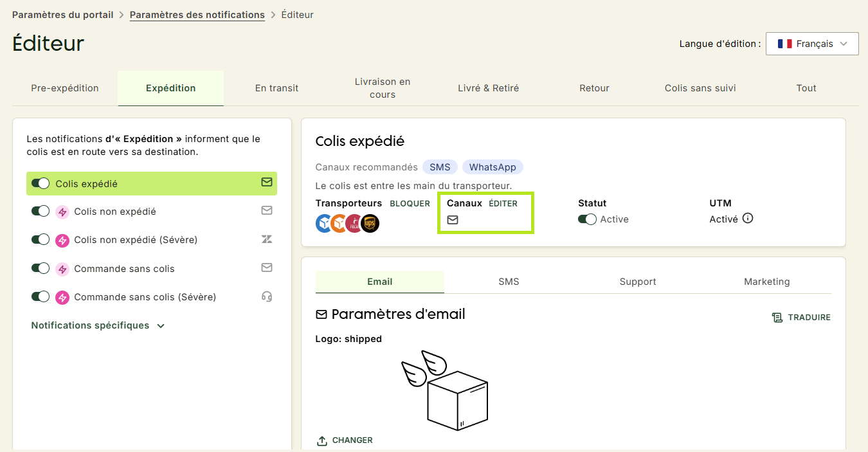Image resolution: width=868 pixels, height=452 pixels.
Task: Open the Langue d'édition Français dropdown
Action: pos(812,44)
